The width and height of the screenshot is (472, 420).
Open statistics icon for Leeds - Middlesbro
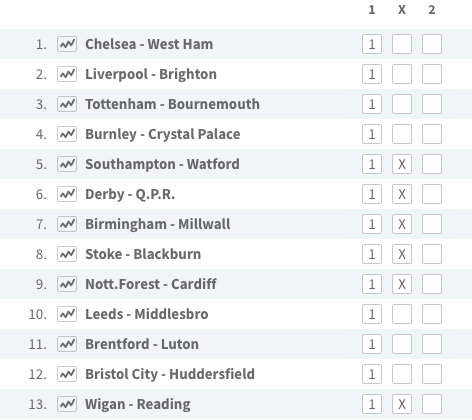(67, 314)
